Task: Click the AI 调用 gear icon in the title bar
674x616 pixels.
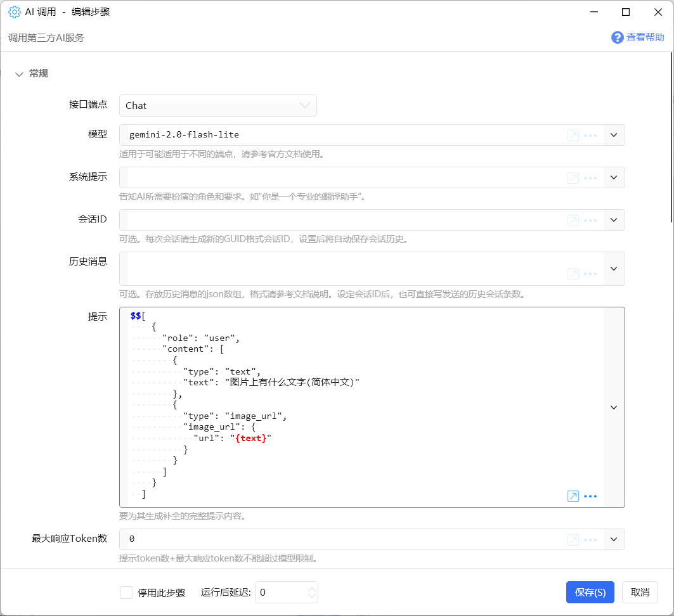Action: tap(14, 12)
